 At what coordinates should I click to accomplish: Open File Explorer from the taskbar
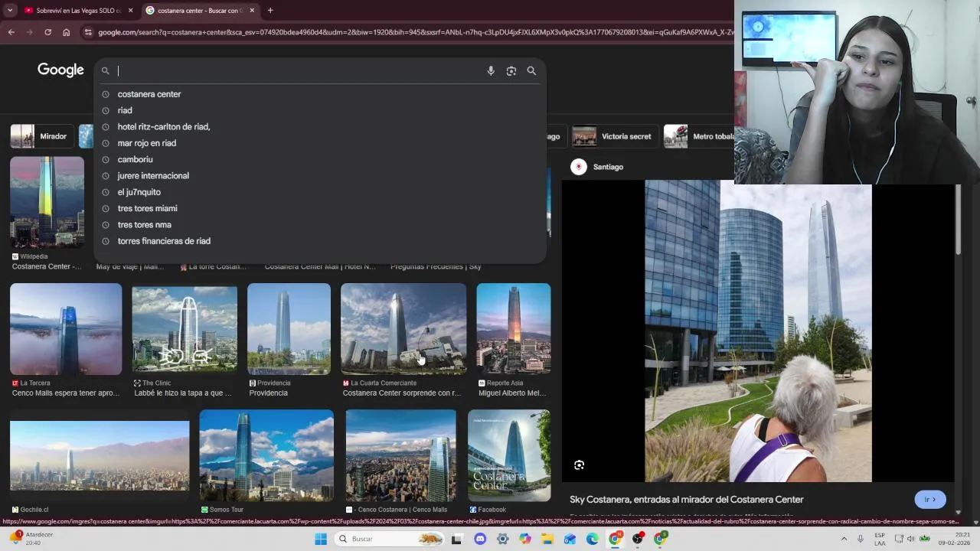[547, 539]
